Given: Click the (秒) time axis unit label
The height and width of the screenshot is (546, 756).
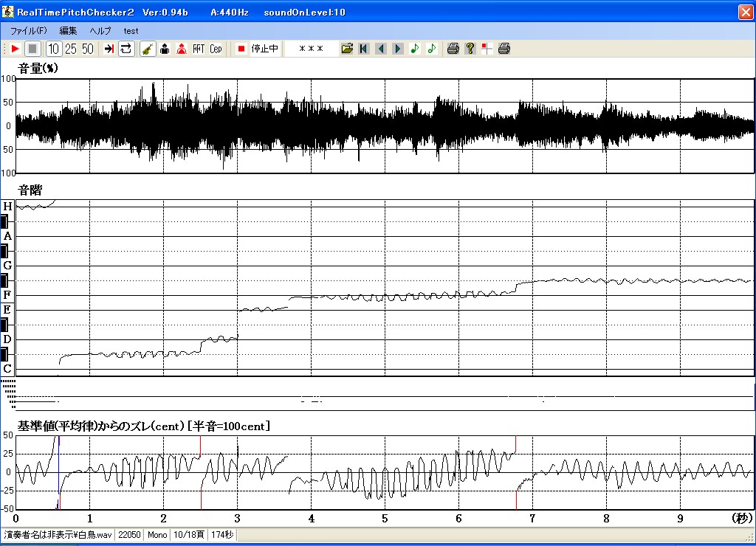Looking at the screenshot, I should tap(742, 518).
